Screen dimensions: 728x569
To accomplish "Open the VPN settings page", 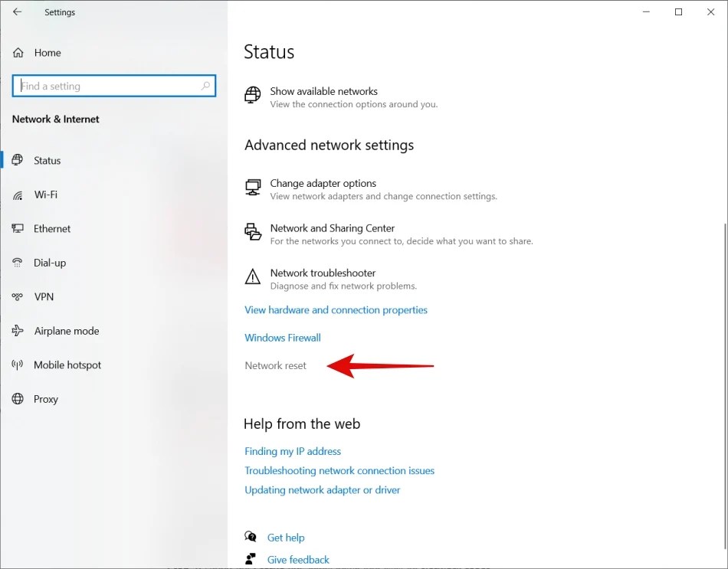I will [x=44, y=296].
